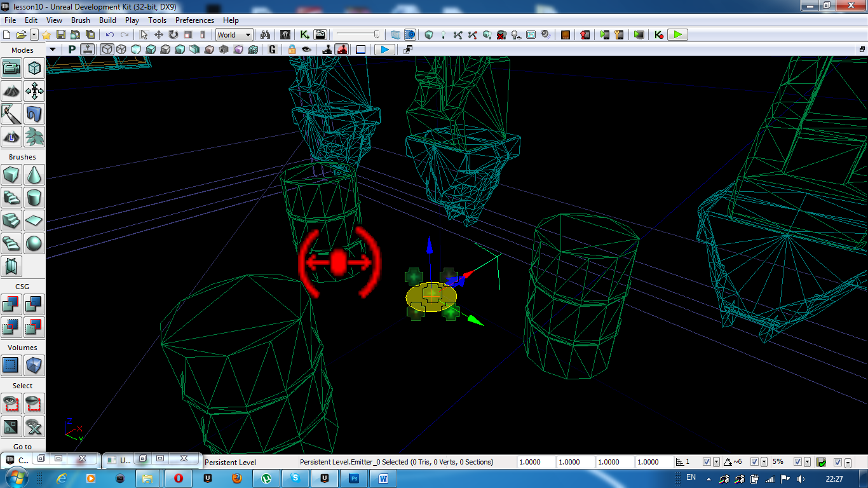Open the World coordinate system dropdown

click(234, 35)
